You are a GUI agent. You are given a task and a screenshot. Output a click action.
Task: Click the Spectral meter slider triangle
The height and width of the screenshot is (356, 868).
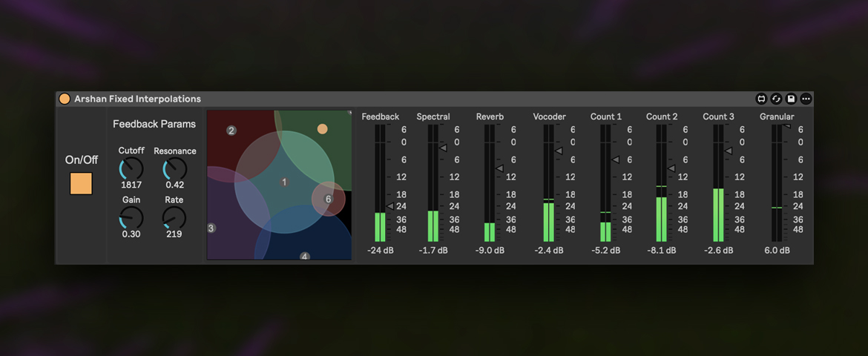(x=443, y=148)
